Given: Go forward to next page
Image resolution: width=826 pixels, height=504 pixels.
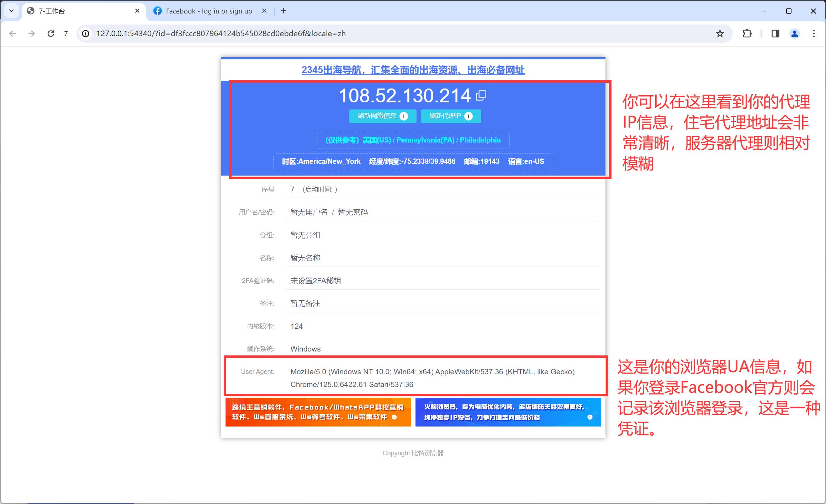Looking at the screenshot, I should coord(32,33).
